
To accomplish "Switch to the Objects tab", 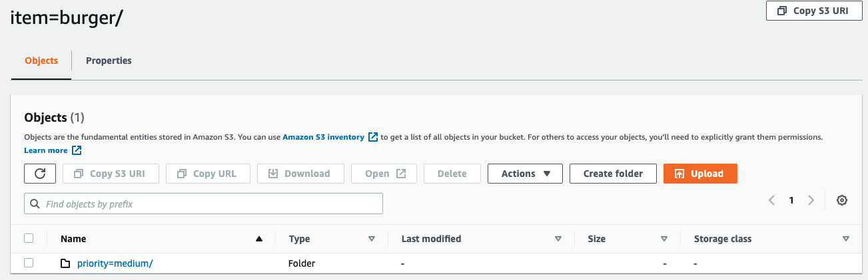I will [41, 61].
